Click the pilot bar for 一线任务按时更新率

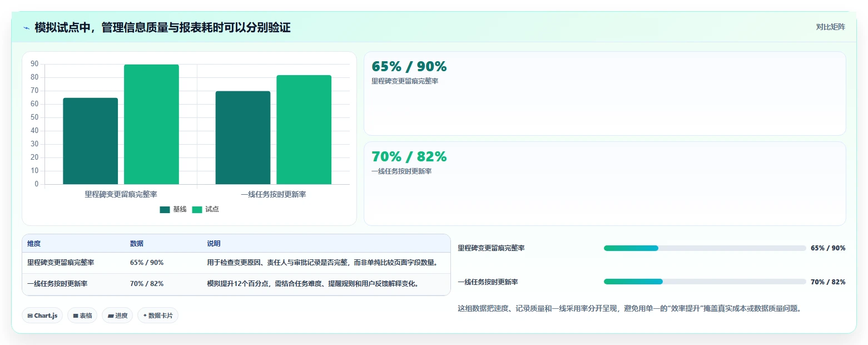pyautogui.click(x=304, y=130)
